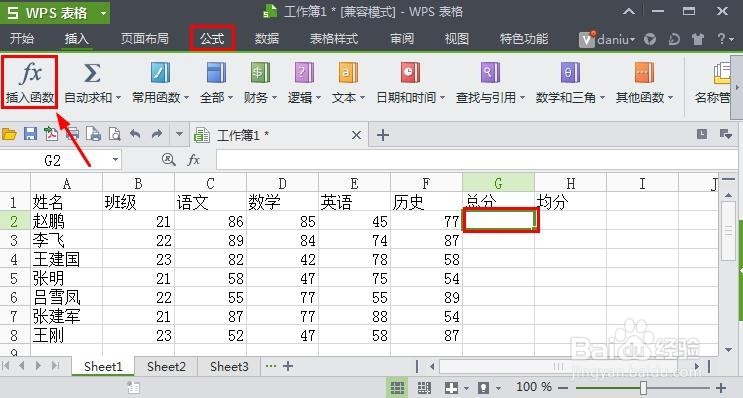Open the 插入 ribbon tab

tap(77, 38)
